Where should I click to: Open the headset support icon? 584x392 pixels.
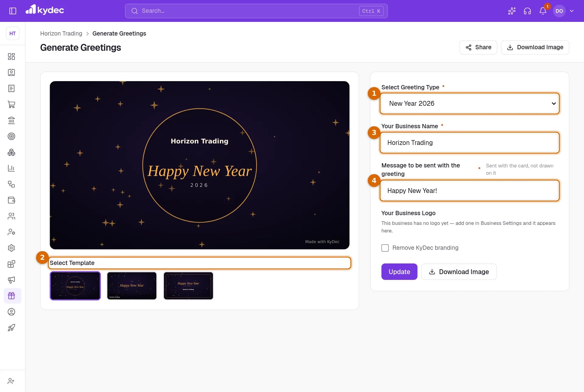(527, 11)
